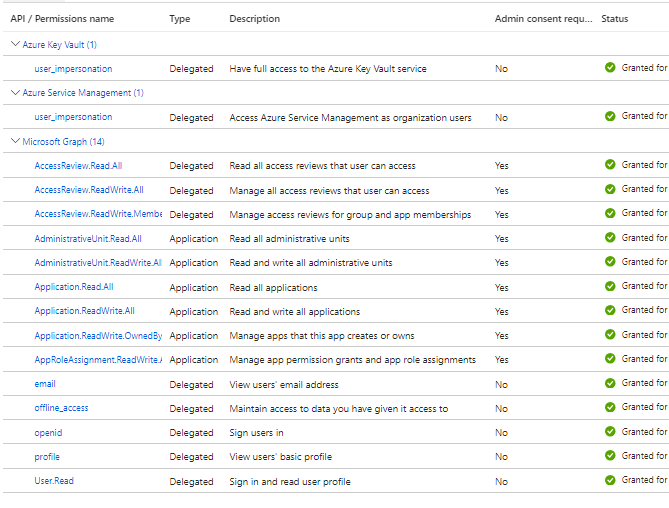The height and width of the screenshot is (508, 669).
Task: Select 'Read all access reviews that user can access'
Action: [x=323, y=166]
